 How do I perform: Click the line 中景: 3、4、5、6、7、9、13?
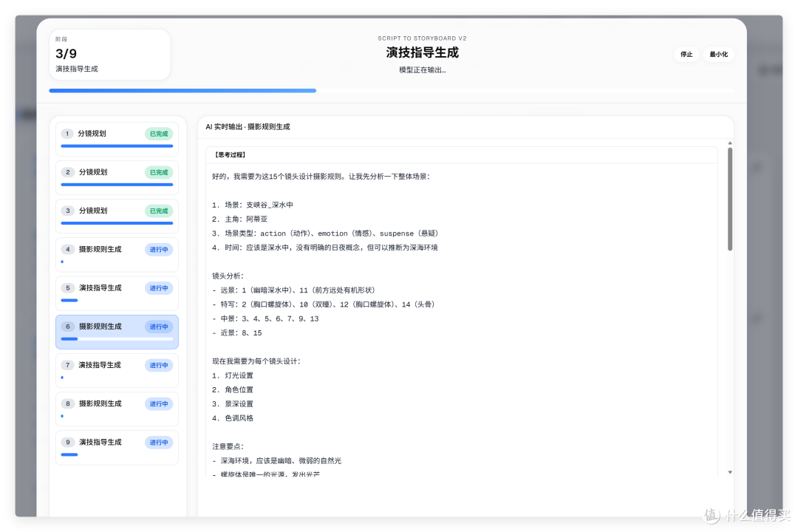point(266,318)
